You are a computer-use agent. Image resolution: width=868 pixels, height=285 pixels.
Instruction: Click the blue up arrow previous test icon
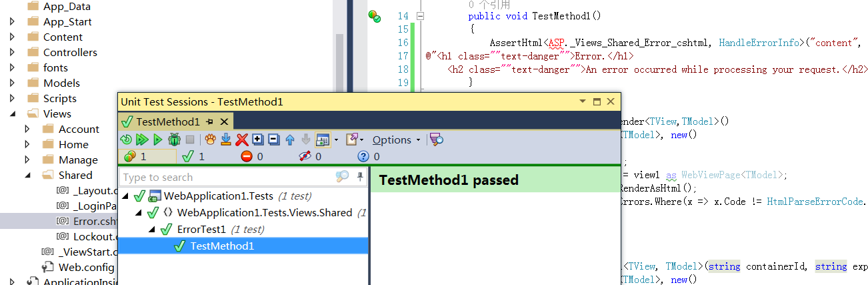[290, 139]
